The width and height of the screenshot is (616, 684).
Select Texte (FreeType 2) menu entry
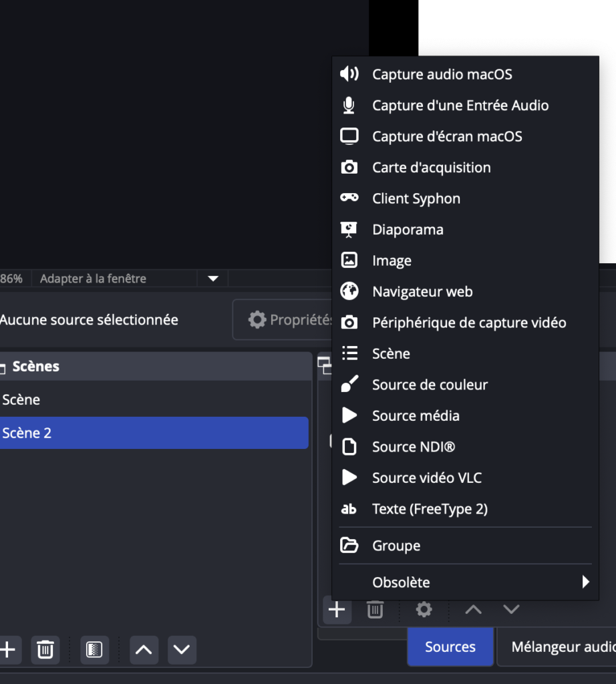click(x=465, y=508)
